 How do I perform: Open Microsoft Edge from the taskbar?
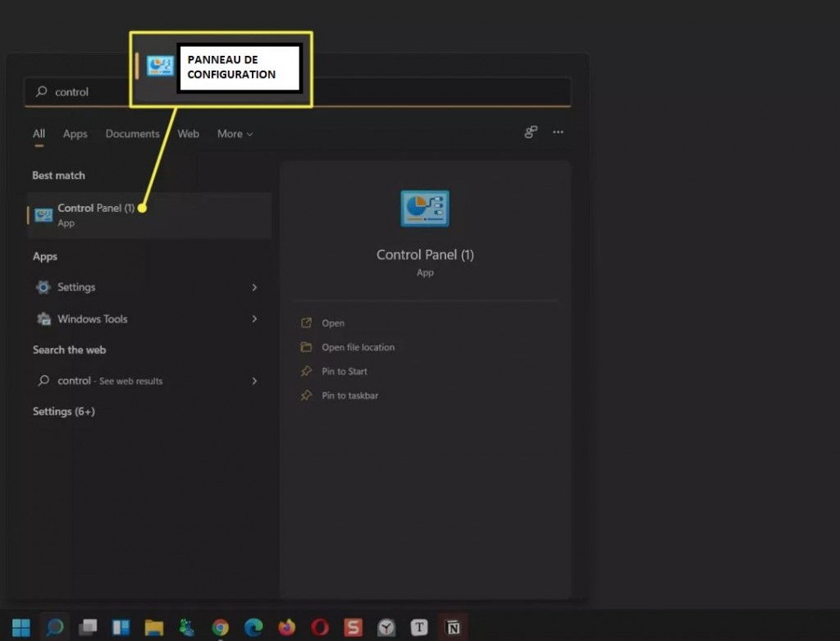pyautogui.click(x=253, y=627)
